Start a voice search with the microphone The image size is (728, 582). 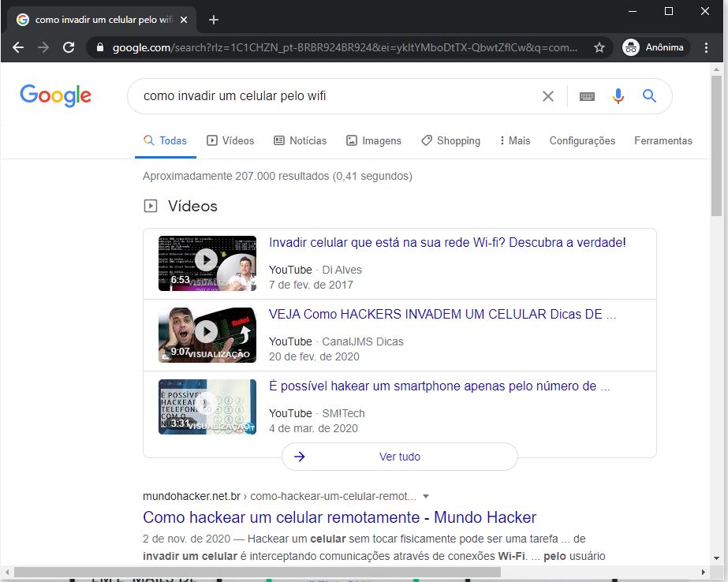[x=618, y=95]
